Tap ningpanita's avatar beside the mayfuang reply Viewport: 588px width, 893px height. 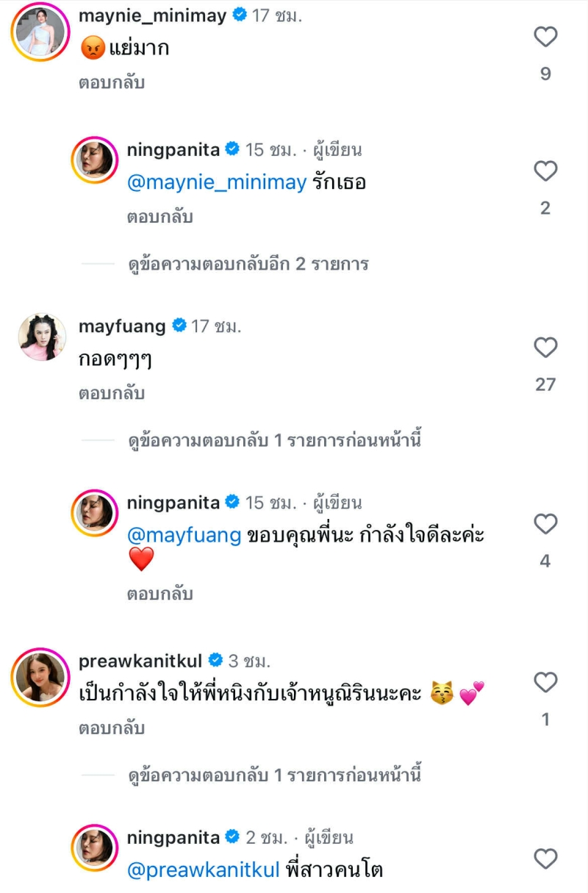95,512
